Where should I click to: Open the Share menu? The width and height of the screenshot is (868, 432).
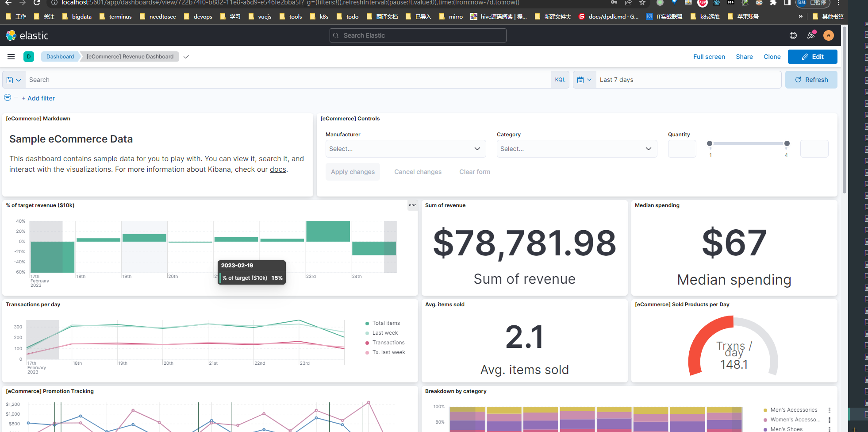[744, 57]
